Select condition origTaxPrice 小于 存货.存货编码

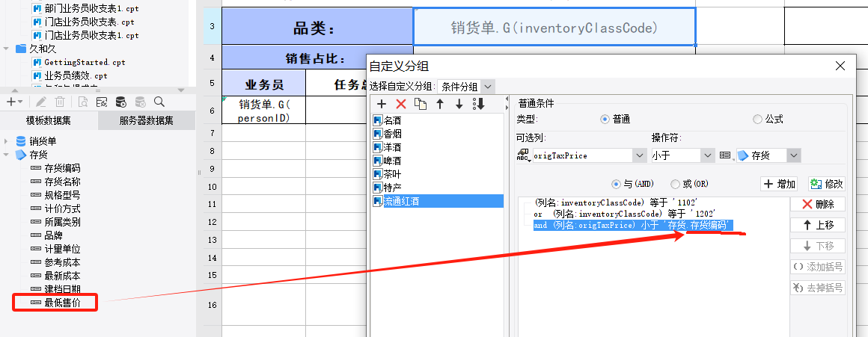(x=633, y=225)
